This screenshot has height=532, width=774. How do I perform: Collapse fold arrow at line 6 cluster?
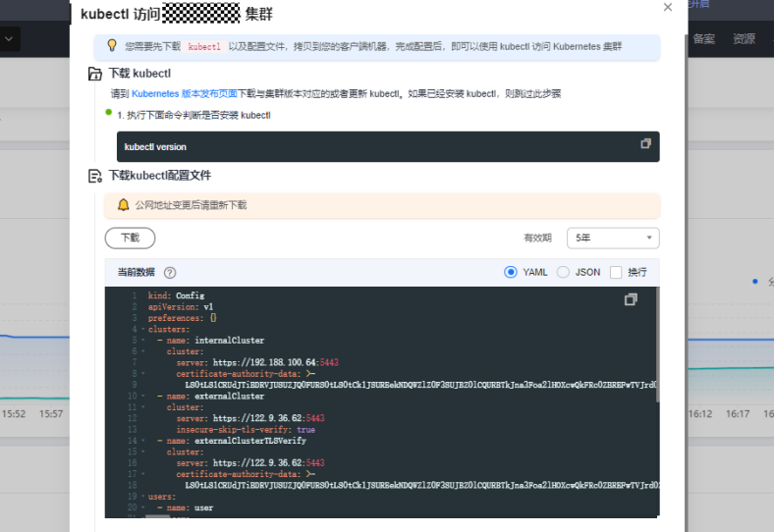[x=143, y=351]
